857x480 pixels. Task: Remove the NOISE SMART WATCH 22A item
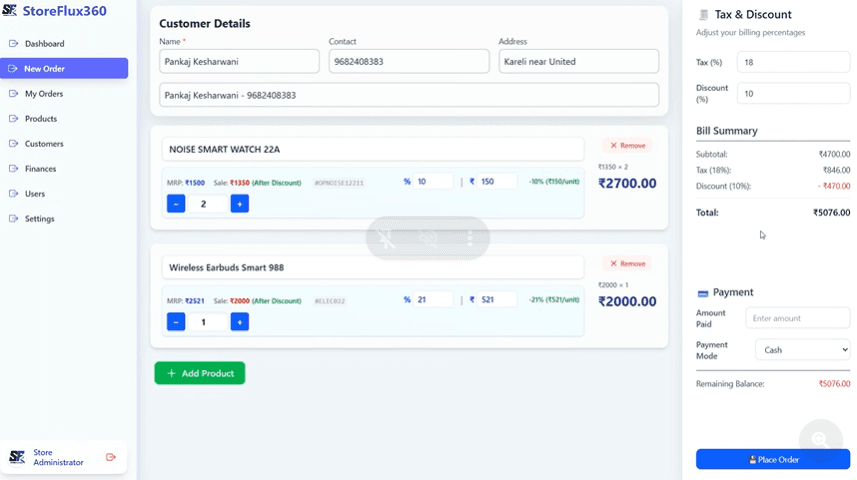click(x=627, y=146)
